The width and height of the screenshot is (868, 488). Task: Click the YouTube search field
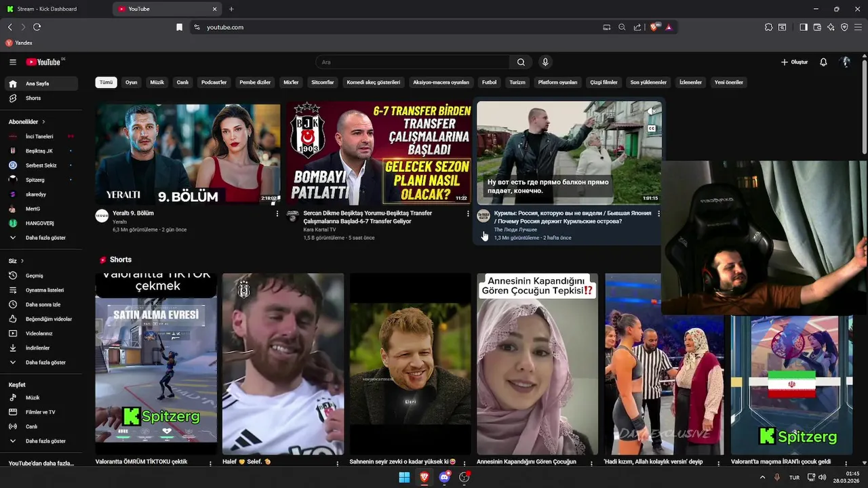coord(412,62)
